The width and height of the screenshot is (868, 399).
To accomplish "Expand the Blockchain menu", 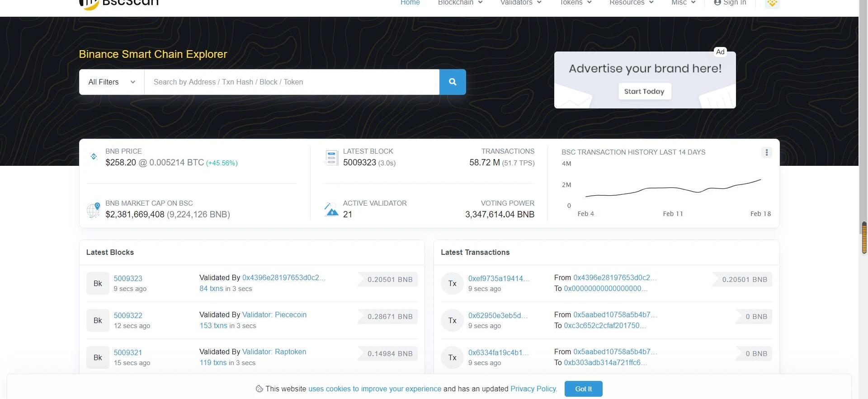I will click(460, 3).
